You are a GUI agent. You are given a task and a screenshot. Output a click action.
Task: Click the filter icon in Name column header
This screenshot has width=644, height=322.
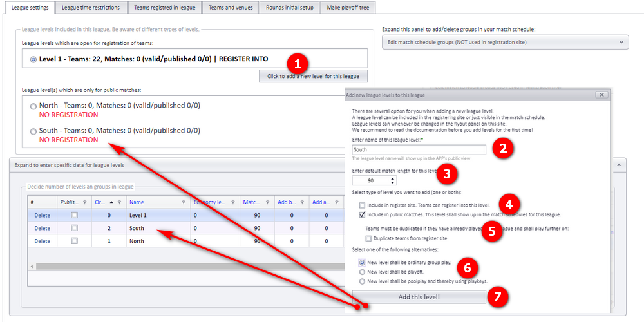[x=184, y=202]
